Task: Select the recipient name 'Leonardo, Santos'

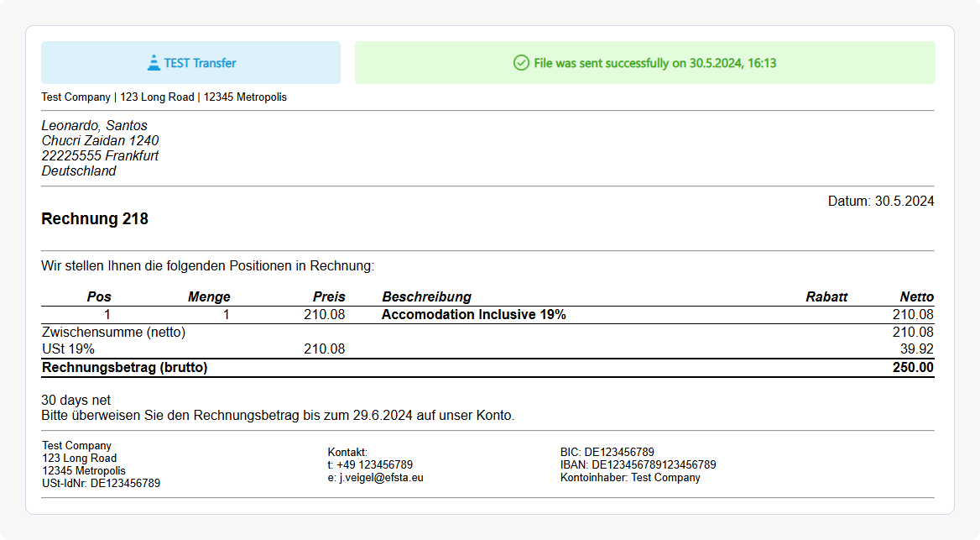Action: click(x=94, y=124)
